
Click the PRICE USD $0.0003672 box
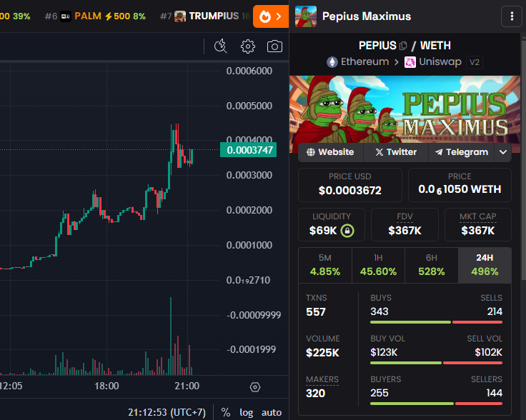click(x=350, y=185)
